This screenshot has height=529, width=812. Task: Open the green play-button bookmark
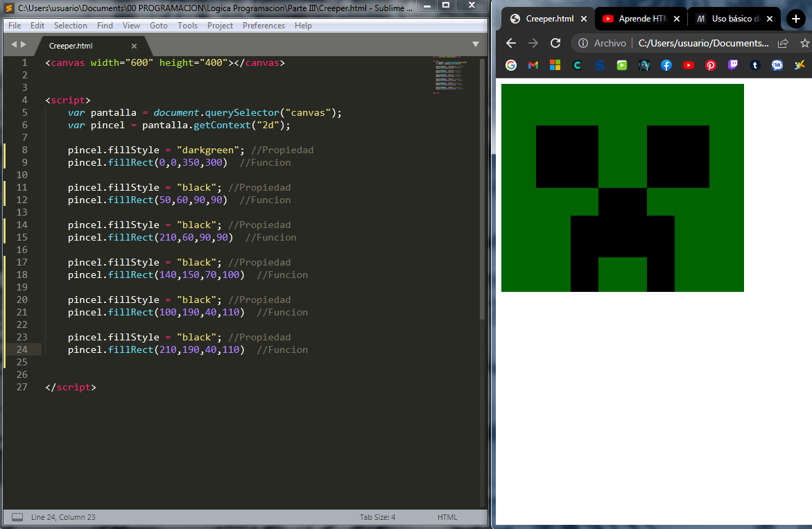(x=622, y=65)
